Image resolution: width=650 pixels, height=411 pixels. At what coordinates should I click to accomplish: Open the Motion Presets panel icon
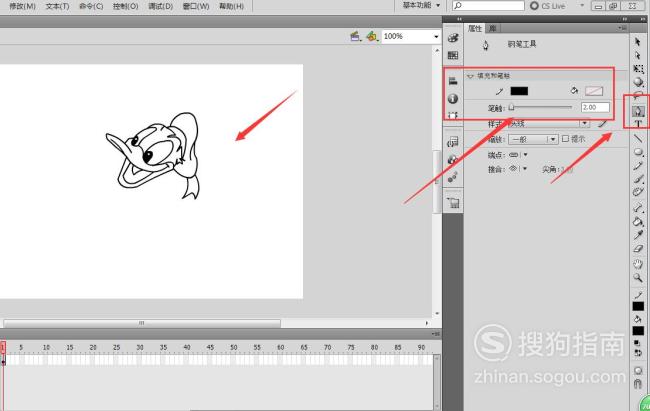click(453, 178)
